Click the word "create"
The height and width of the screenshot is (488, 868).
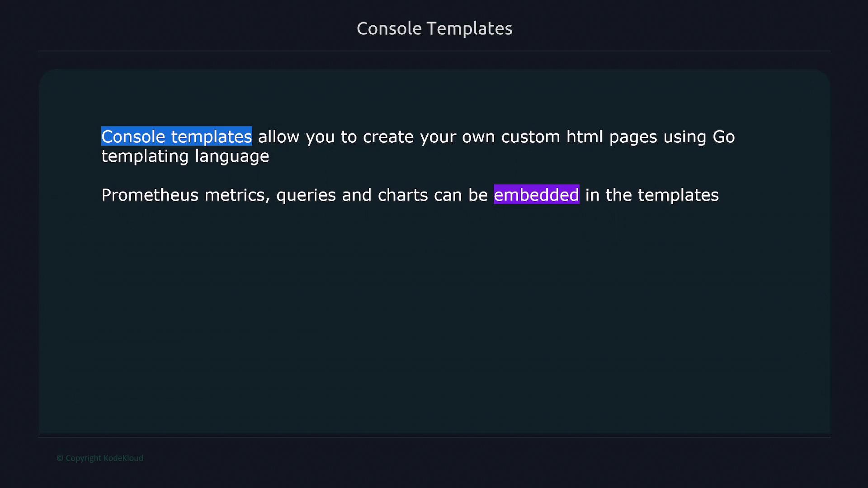pos(388,136)
